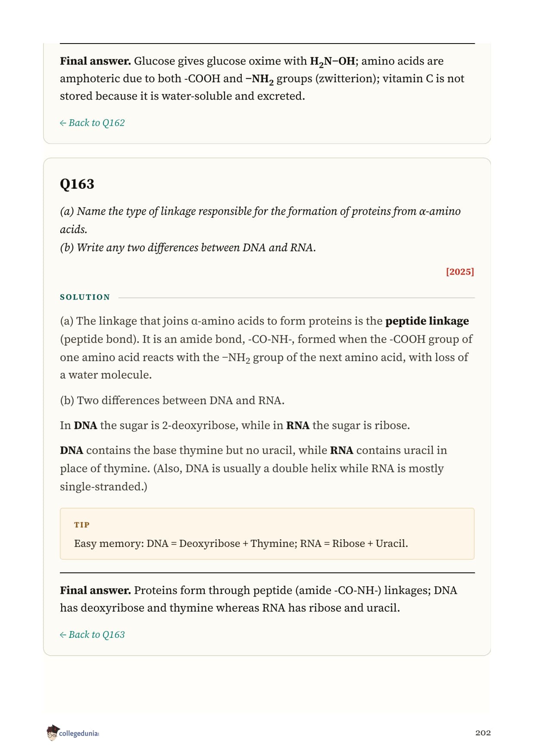Screen dimensions: 534x756
Task: Click the arrow before Back to Q163
Action: coord(63,635)
